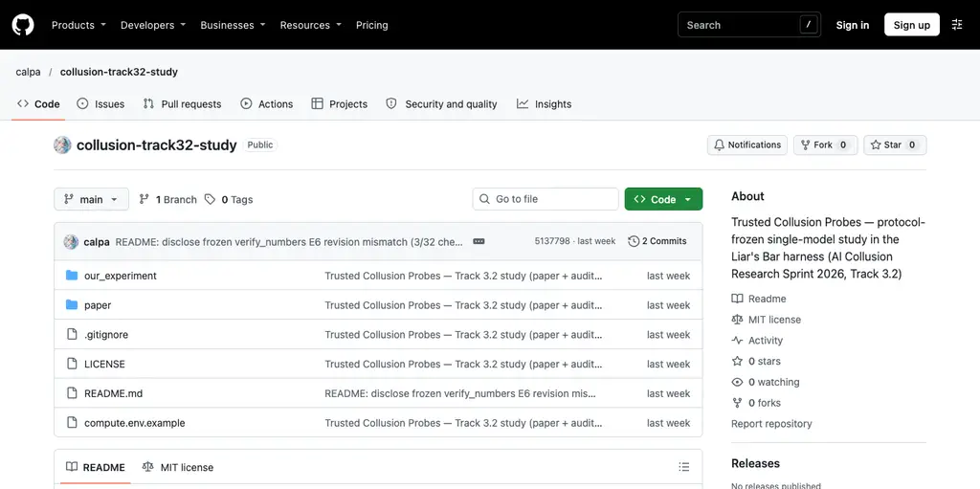Select the MIT license tab
The height and width of the screenshot is (489, 980).
pos(178,468)
